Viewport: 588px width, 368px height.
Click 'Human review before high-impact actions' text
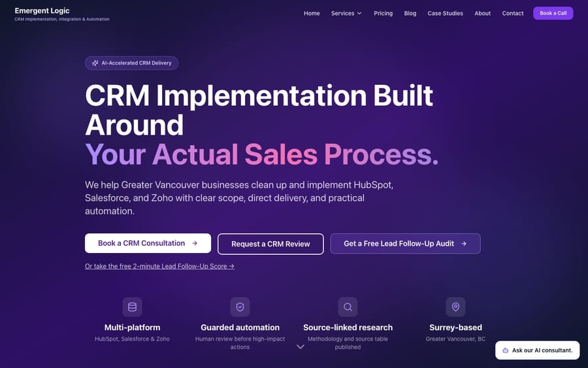[x=240, y=343]
